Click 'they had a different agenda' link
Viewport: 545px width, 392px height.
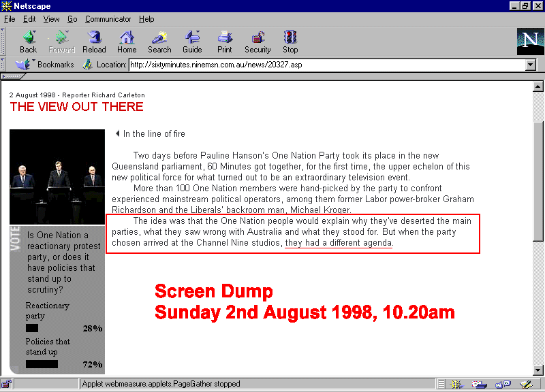[x=339, y=243]
